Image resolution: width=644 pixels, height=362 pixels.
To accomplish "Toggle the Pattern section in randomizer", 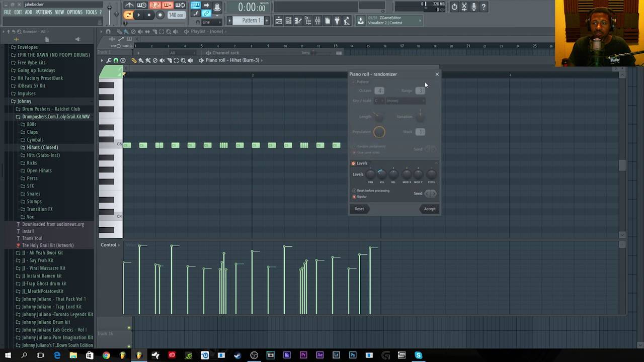I will coord(353,82).
